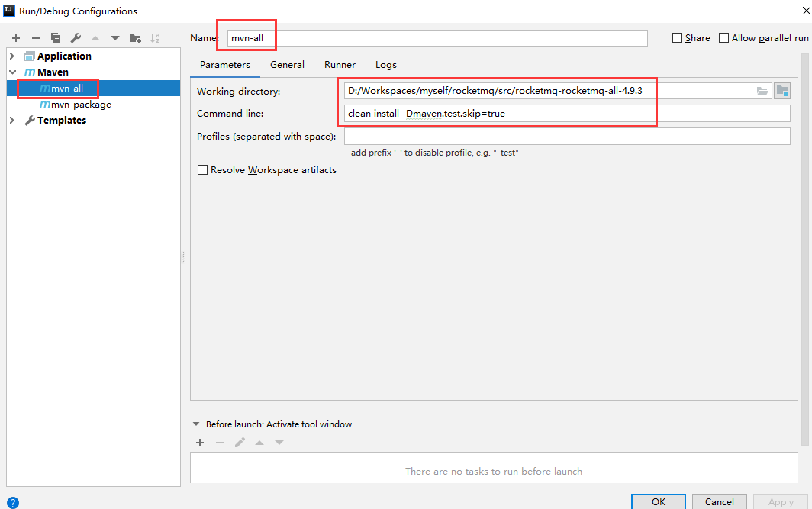Click the wrench Edit Templates icon
Viewport: 812px width, 509px height.
click(x=76, y=38)
